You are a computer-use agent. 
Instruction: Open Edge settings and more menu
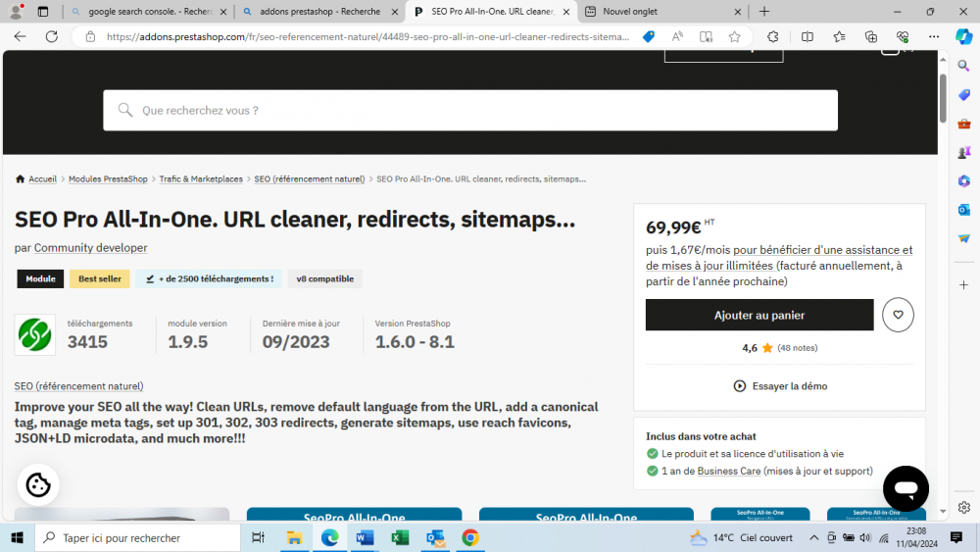point(934,37)
